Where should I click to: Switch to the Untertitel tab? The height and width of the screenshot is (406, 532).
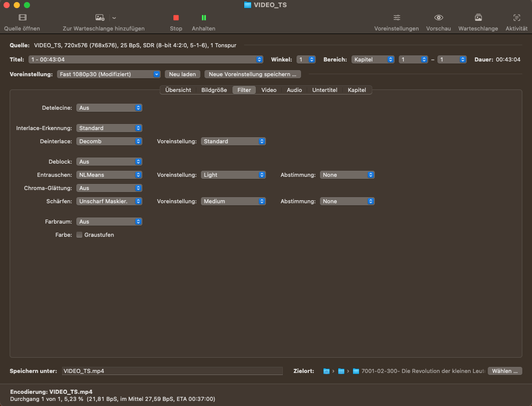(324, 90)
